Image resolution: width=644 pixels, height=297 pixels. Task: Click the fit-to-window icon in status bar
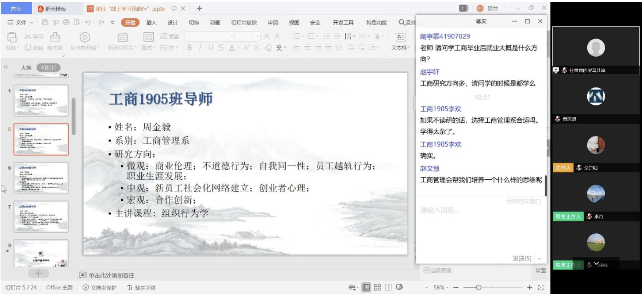pos(541,287)
